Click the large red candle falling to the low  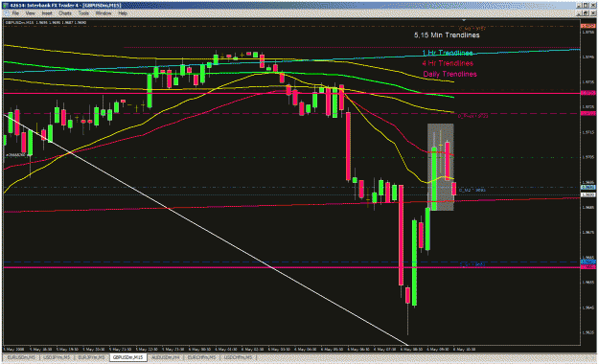click(x=401, y=235)
